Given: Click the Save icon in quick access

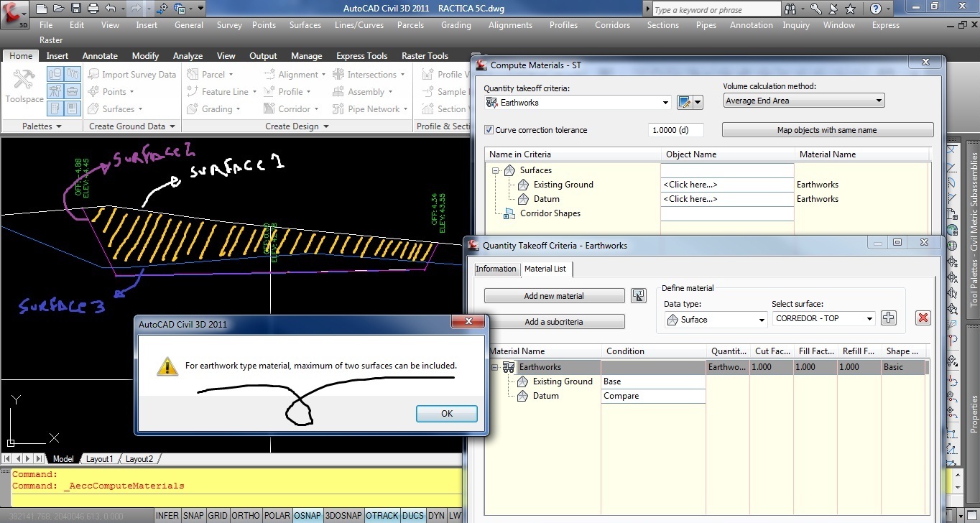Looking at the screenshot, I should tap(75, 9).
